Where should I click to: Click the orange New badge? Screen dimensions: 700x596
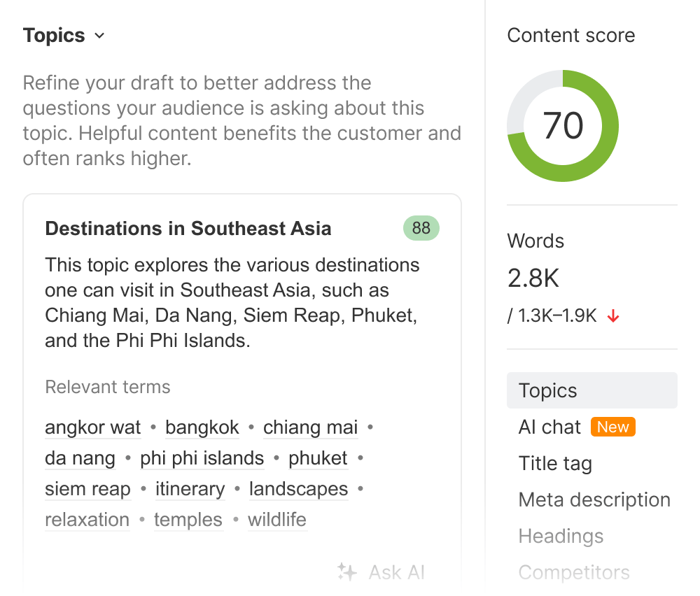(612, 427)
